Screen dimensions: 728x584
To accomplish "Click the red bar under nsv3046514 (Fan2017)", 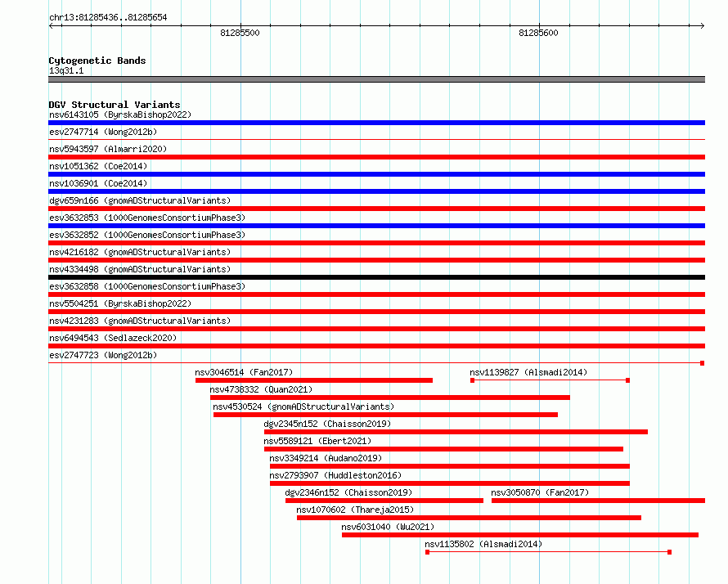I will coord(314,380).
